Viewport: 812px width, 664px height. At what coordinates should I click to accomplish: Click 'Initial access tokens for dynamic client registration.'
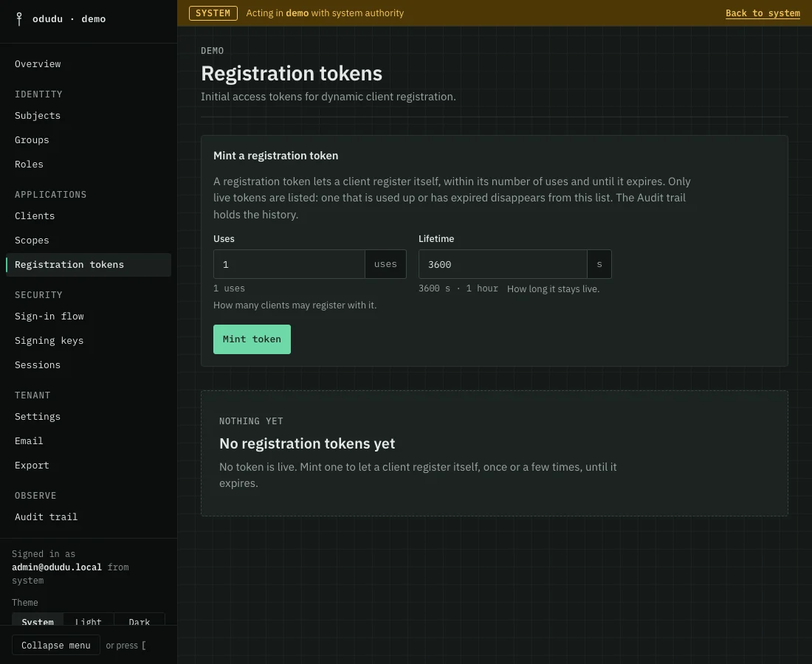pos(328,97)
